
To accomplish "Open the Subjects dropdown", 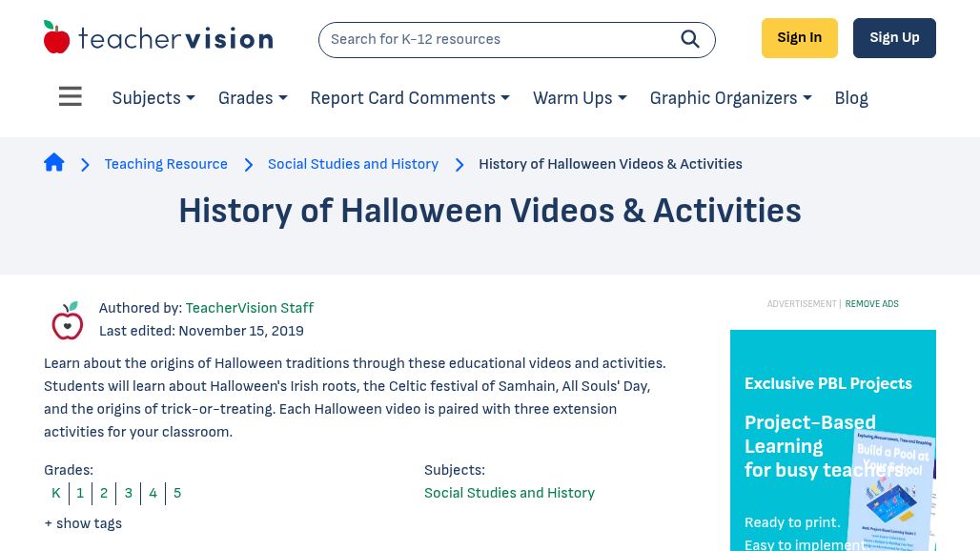I will tap(153, 98).
